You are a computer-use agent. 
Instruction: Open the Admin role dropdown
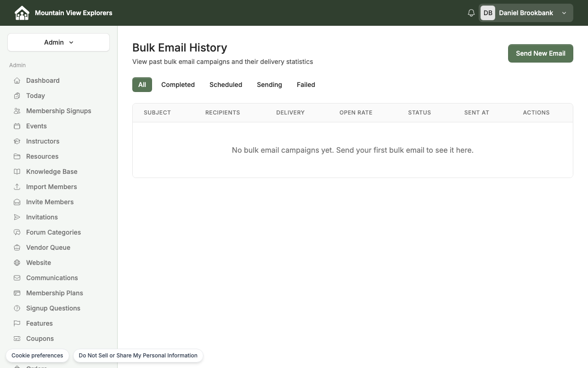tap(58, 42)
